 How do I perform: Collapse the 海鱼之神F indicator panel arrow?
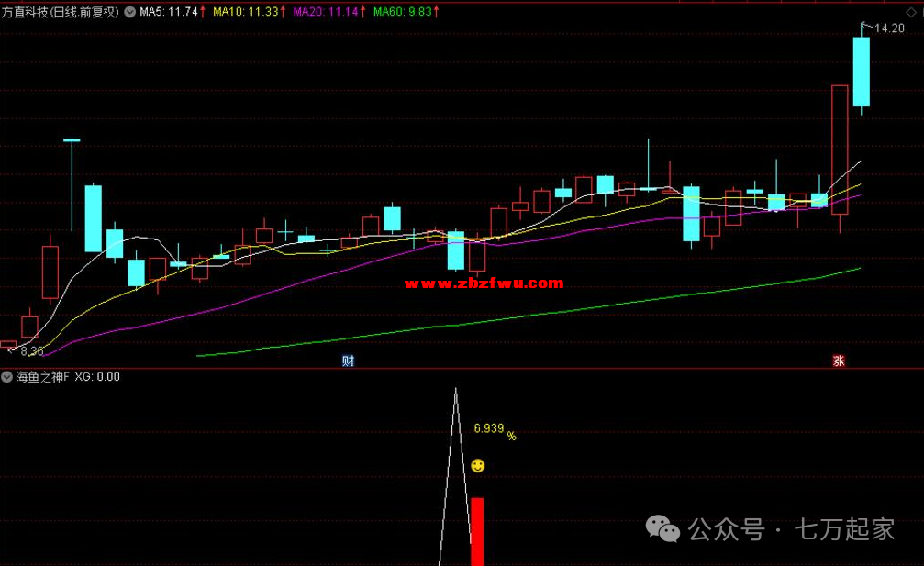point(6,377)
